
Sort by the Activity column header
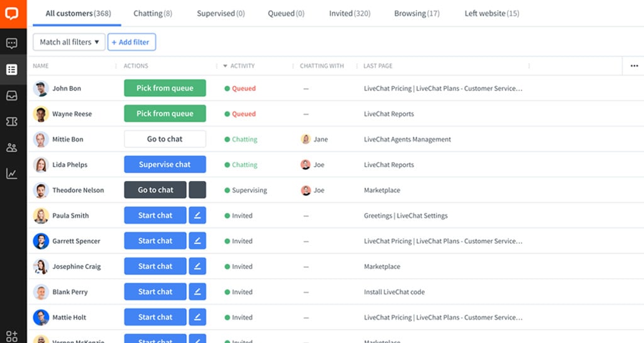(x=242, y=66)
